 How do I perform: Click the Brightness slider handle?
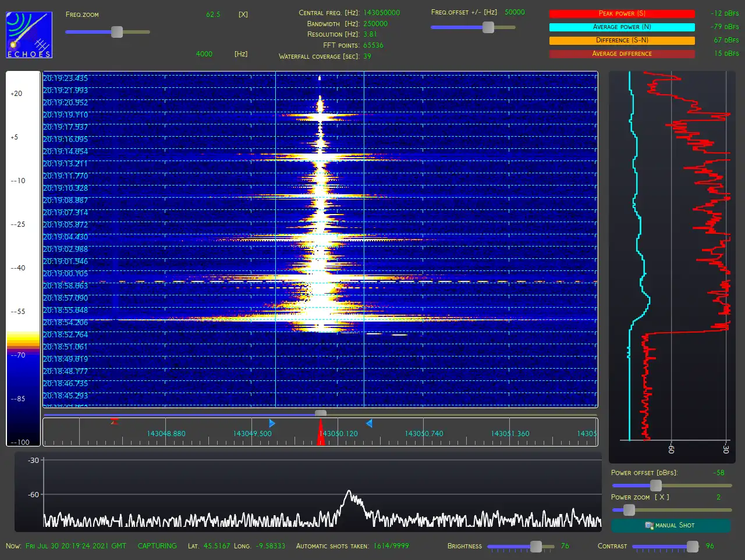(x=536, y=547)
